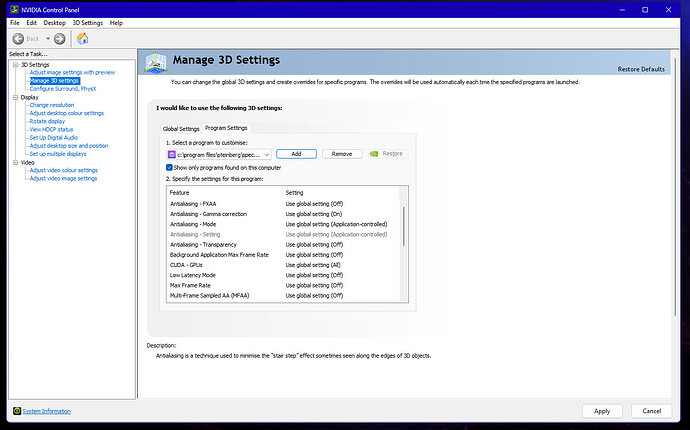Viewport: 690px width, 430px height.
Task: Click the NVIDIA logo on Restore button
Action: [374, 154]
